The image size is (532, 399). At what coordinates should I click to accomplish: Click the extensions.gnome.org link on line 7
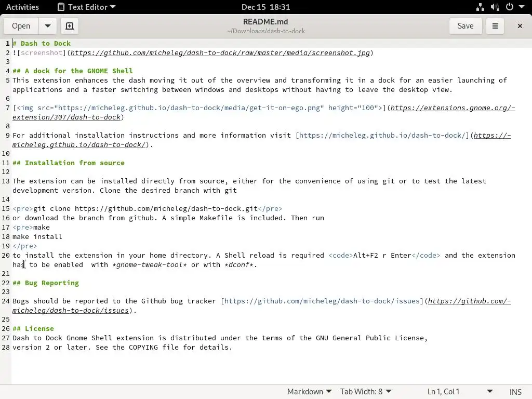click(453, 108)
